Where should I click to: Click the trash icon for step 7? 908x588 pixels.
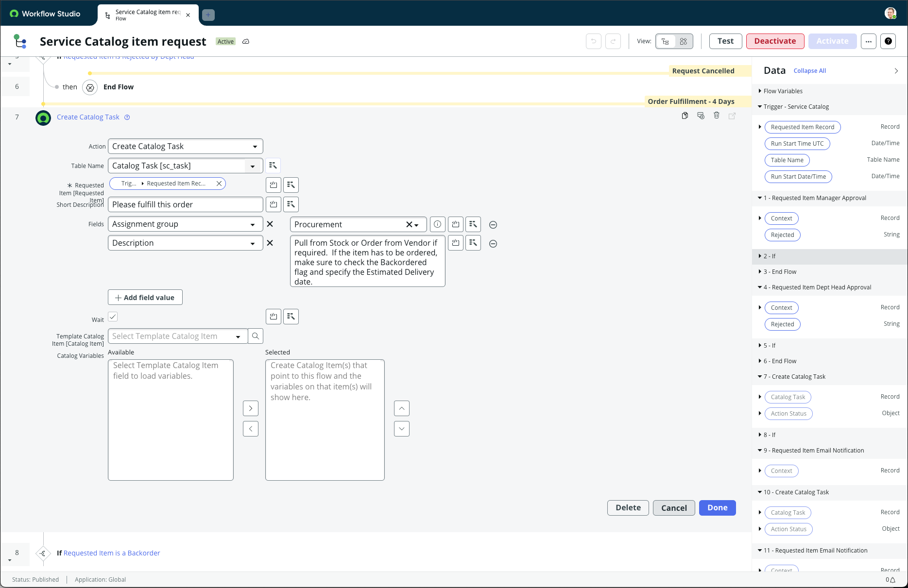[717, 116]
